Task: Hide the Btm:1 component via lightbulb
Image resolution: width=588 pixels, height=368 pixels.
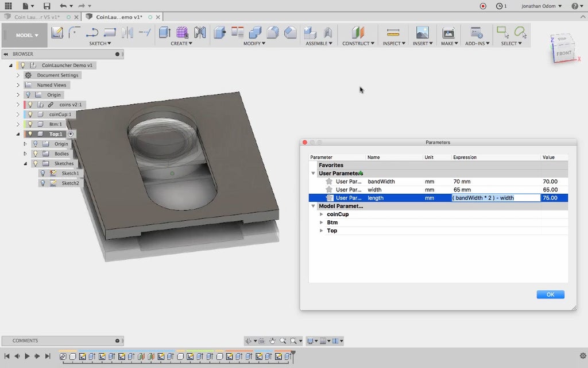Action: (x=29, y=124)
